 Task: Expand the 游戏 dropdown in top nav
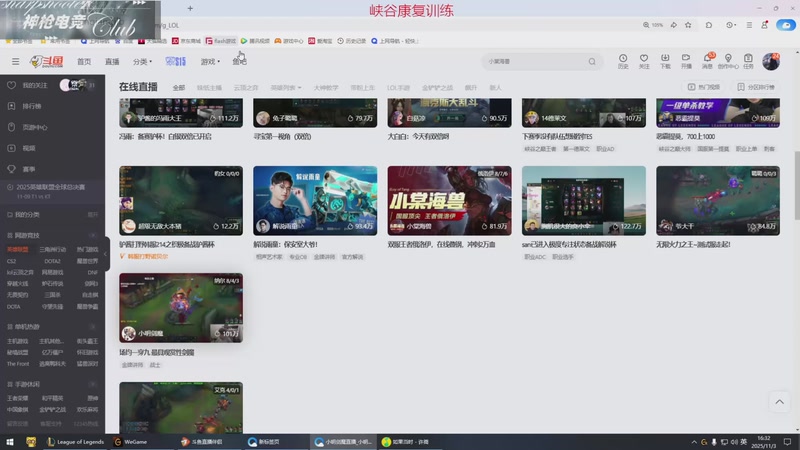point(210,61)
